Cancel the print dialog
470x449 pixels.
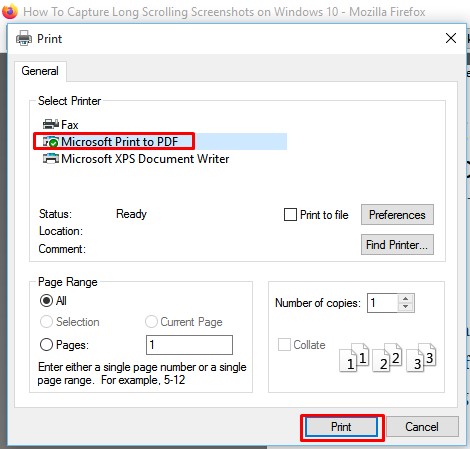[422, 427]
